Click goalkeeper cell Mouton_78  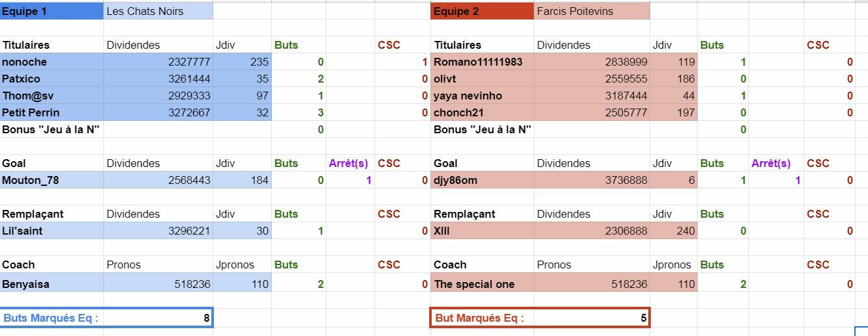(x=52, y=180)
